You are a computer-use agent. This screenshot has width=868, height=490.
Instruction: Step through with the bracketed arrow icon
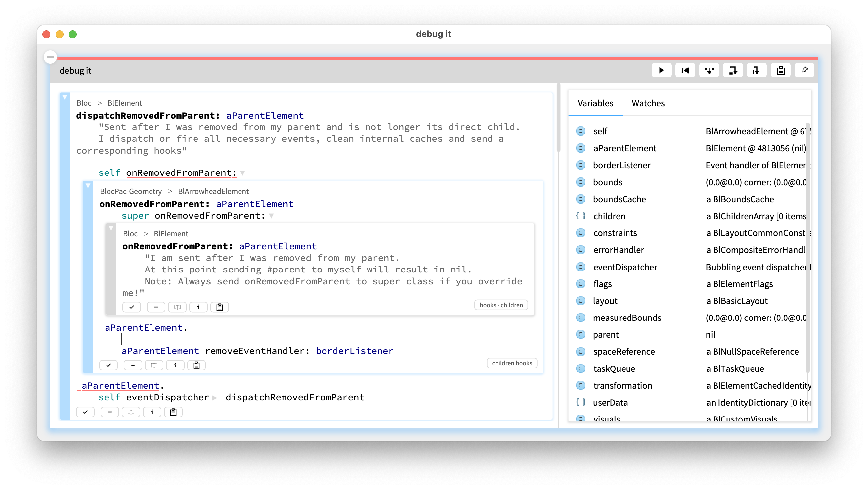tap(757, 70)
